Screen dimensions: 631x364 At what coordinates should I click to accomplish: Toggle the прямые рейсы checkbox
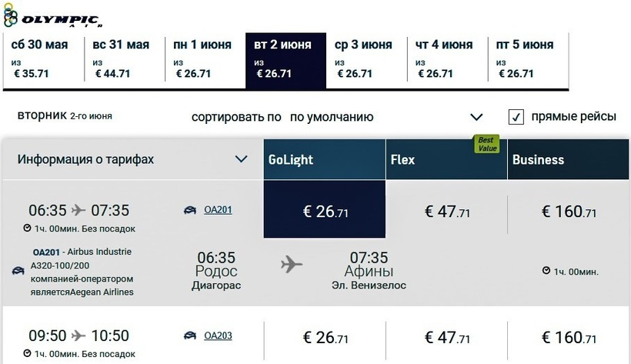point(516,117)
